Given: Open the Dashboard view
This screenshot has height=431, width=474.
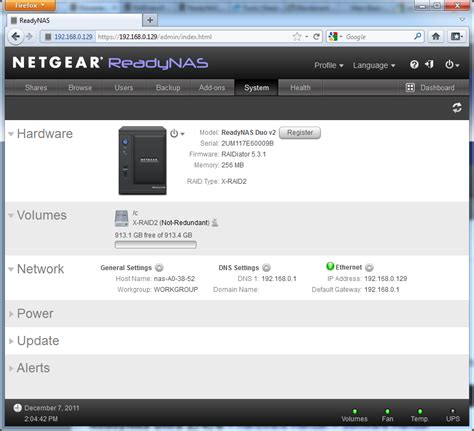Looking at the screenshot, I should pos(430,88).
